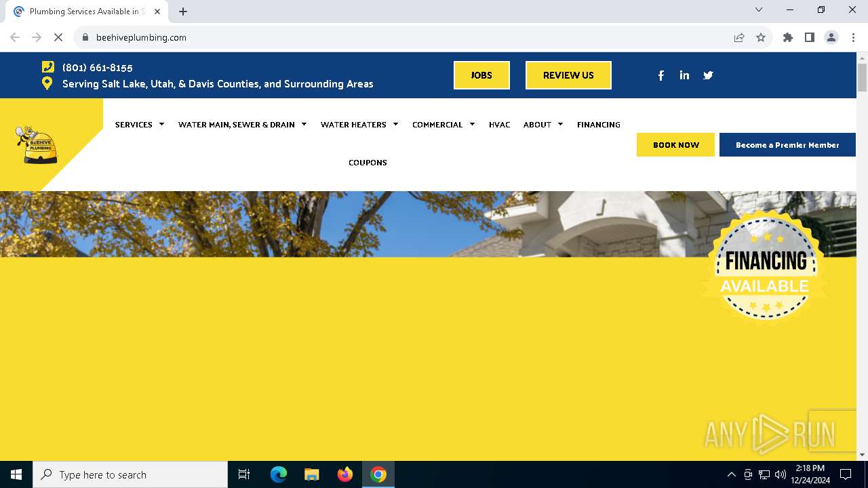Toggle Chrome side panel

(x=810, y=37)
